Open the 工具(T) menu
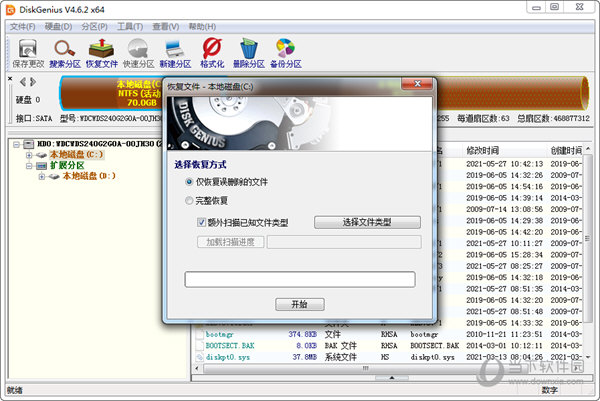The height and width of the screenshot is (401, 600). [130, 27]
